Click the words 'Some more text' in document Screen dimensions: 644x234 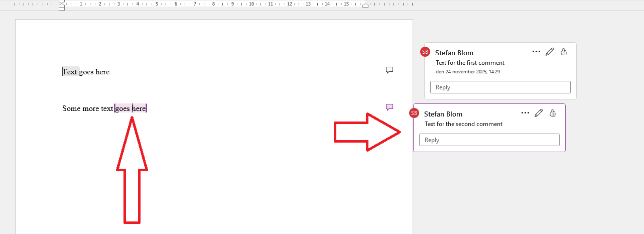[88, 108]
